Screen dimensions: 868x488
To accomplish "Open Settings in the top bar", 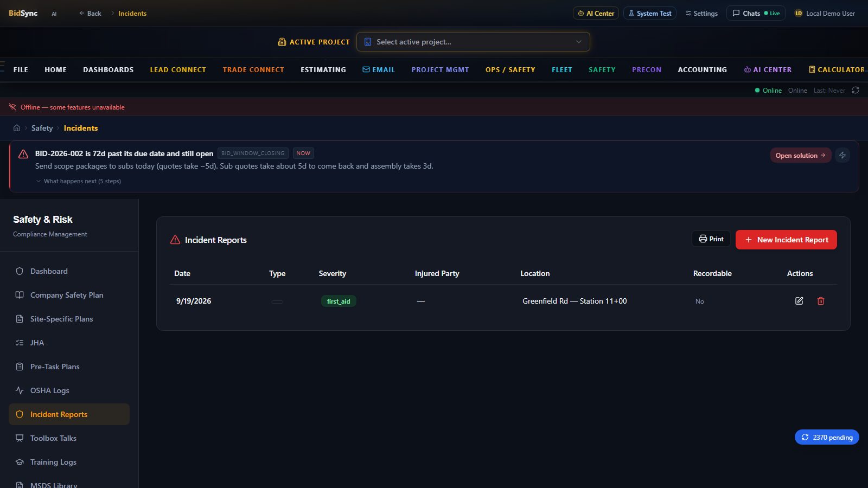I will 701,14.
